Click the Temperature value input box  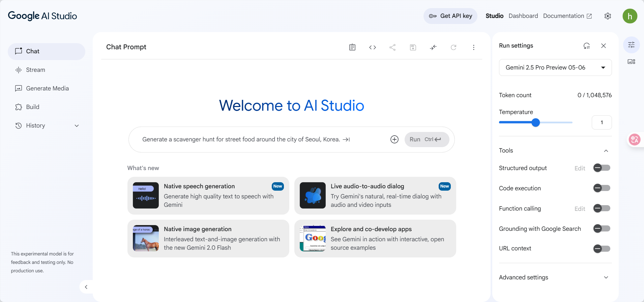602,122
